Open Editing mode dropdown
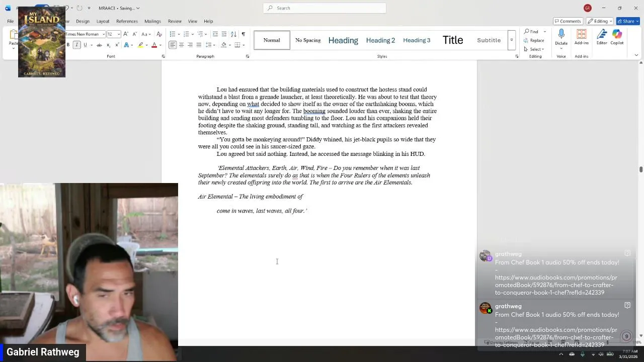 [x=599, y=21]
